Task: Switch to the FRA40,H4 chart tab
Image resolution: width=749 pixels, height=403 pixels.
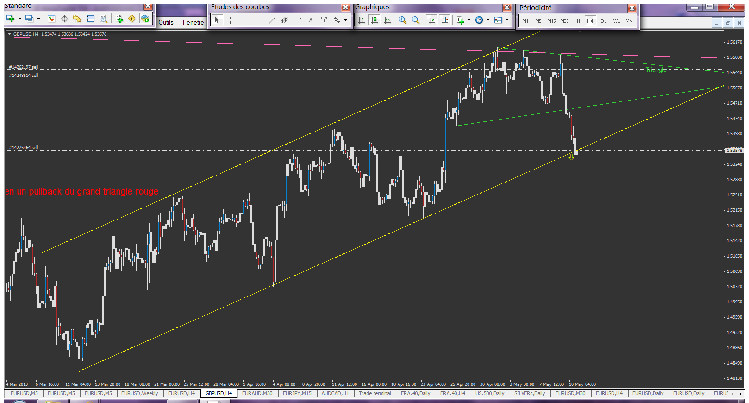Action: pyautogui.click(x=452, y=393)
